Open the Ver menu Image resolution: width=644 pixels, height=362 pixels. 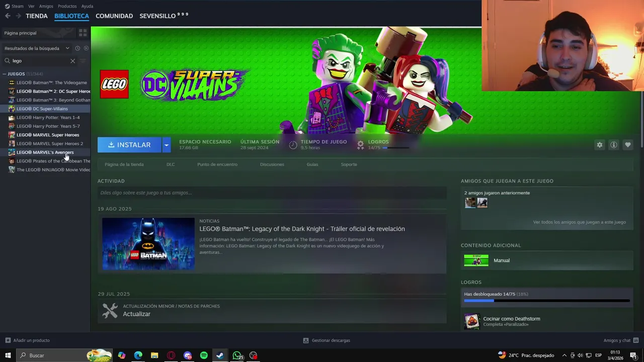pos(31,6)
